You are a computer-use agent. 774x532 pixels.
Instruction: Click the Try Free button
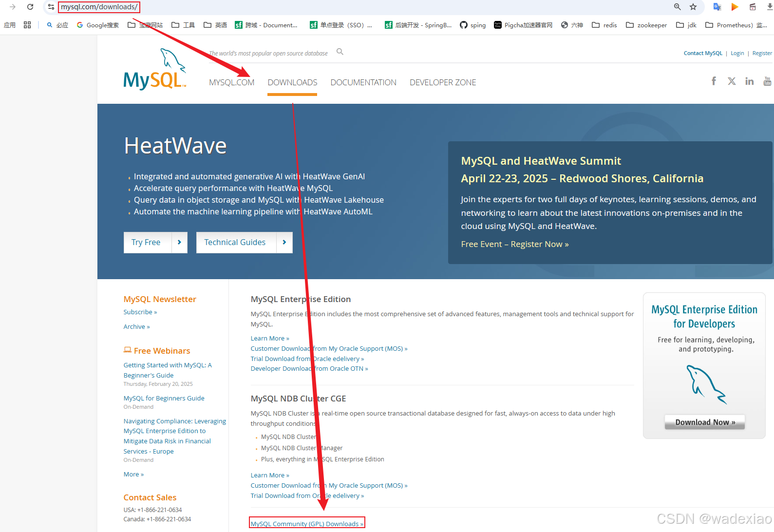(155, 242)
